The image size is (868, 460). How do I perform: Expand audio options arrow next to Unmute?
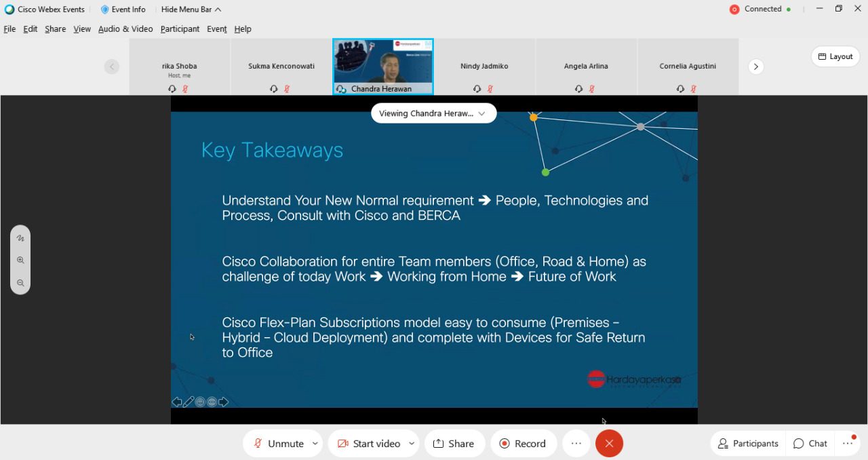[x=315, y=444]
